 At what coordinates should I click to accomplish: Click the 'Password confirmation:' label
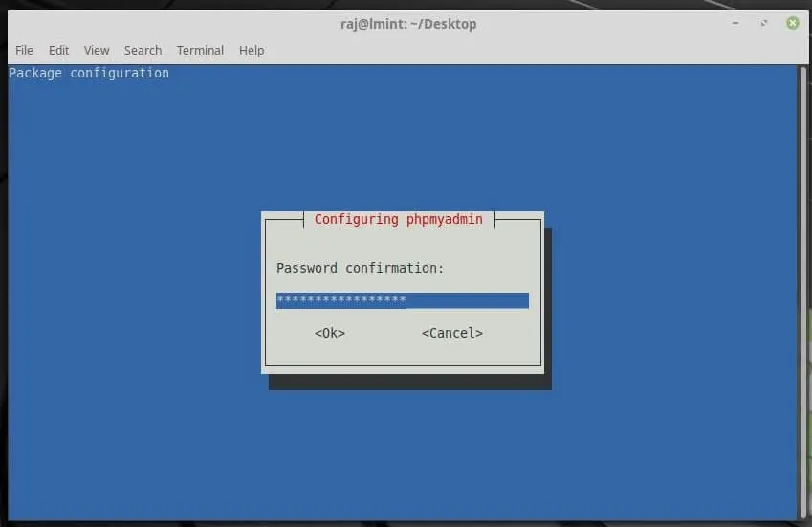tap(360, 268)
